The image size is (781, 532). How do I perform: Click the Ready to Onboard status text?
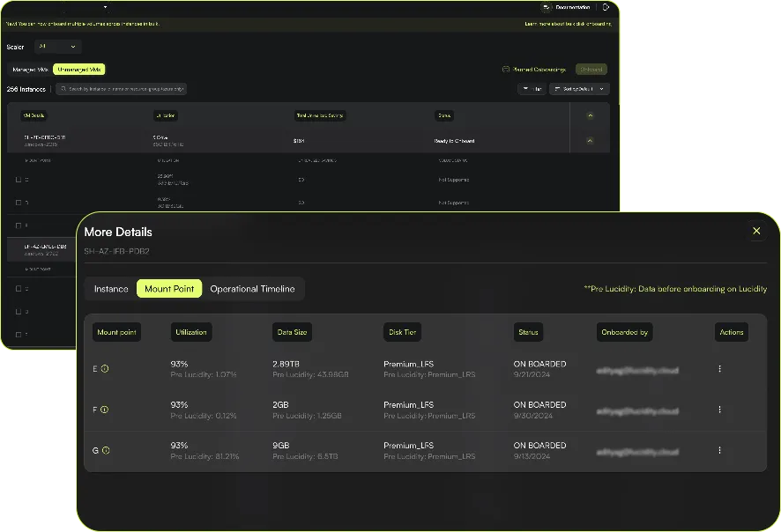(454, 141)
